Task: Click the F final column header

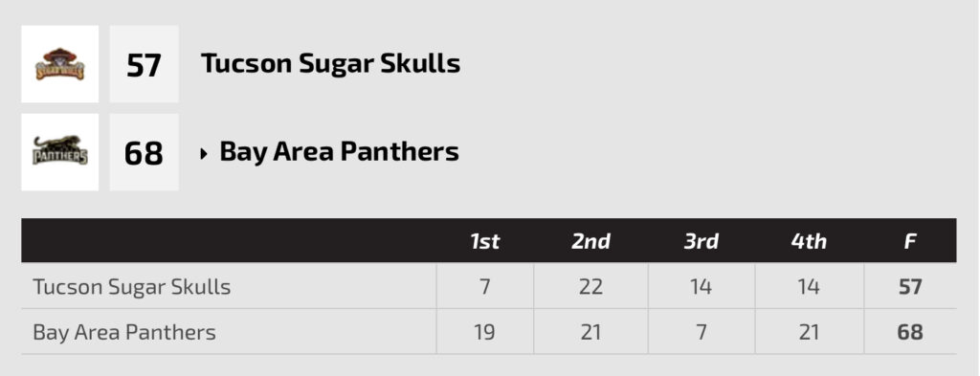Action: click(x=910, y=241)
